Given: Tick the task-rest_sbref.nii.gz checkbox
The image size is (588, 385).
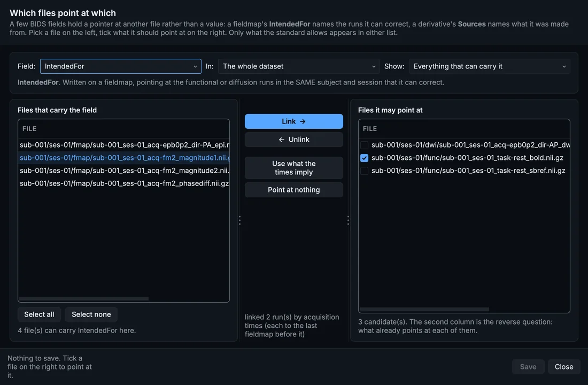Looking at the screenshot, I should pyautogui.click(x=364, y=171).
